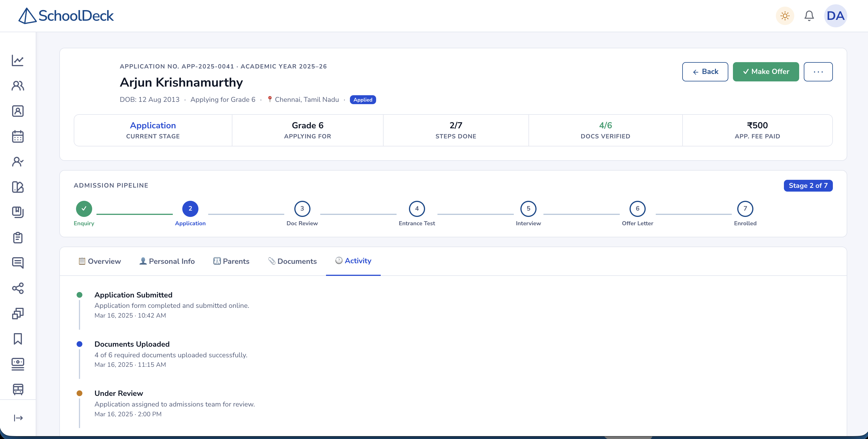Switch to the Parents tab
The width and height of the screenshot is (868, 439).
click(x=231, y=261)
